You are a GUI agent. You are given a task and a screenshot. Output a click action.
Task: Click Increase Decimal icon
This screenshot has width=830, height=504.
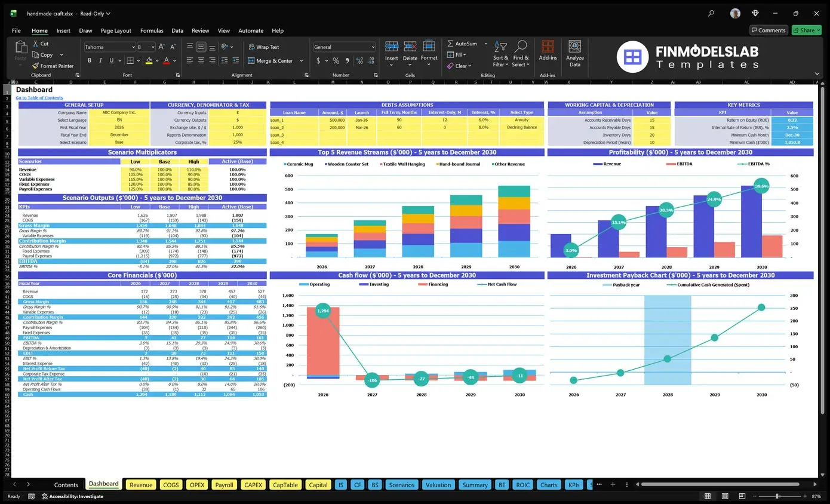click(359, 60)
